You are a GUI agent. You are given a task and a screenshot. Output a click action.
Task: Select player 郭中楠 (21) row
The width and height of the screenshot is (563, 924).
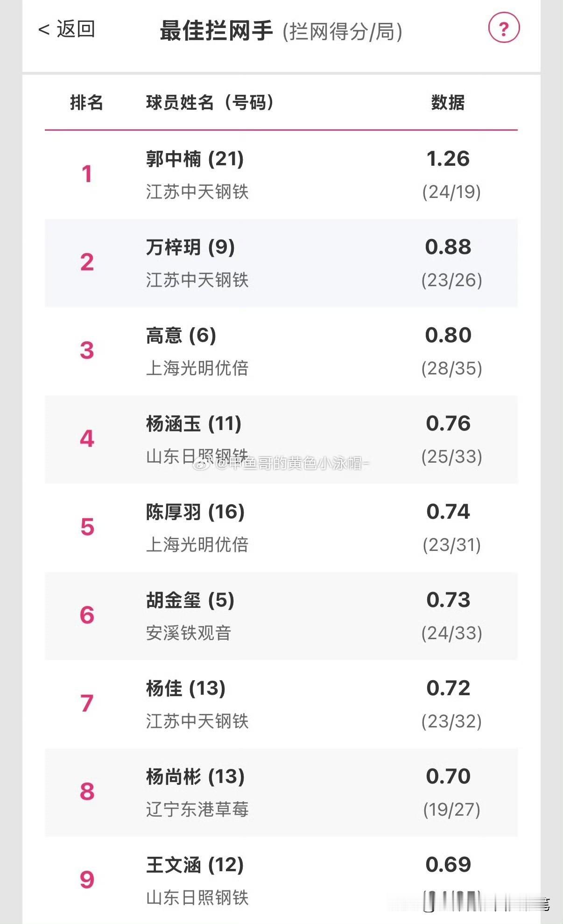tap(281, 175)
